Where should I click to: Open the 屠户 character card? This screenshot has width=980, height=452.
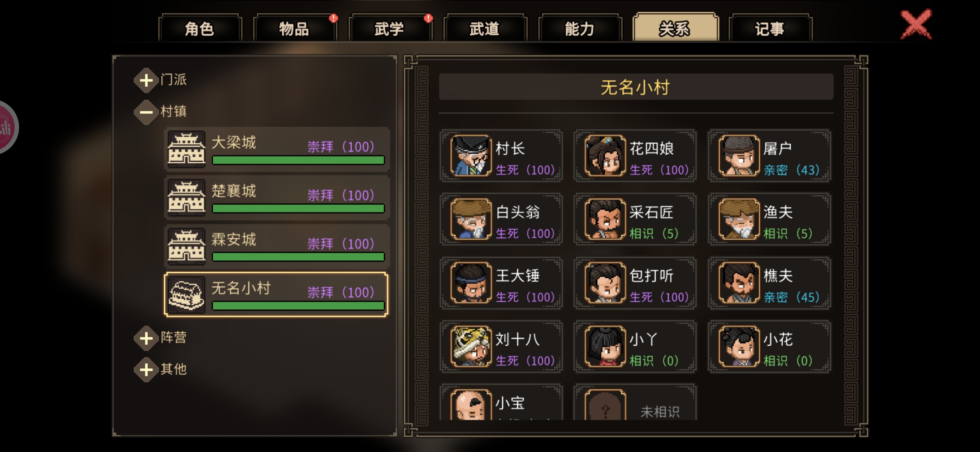pos(769,156)
